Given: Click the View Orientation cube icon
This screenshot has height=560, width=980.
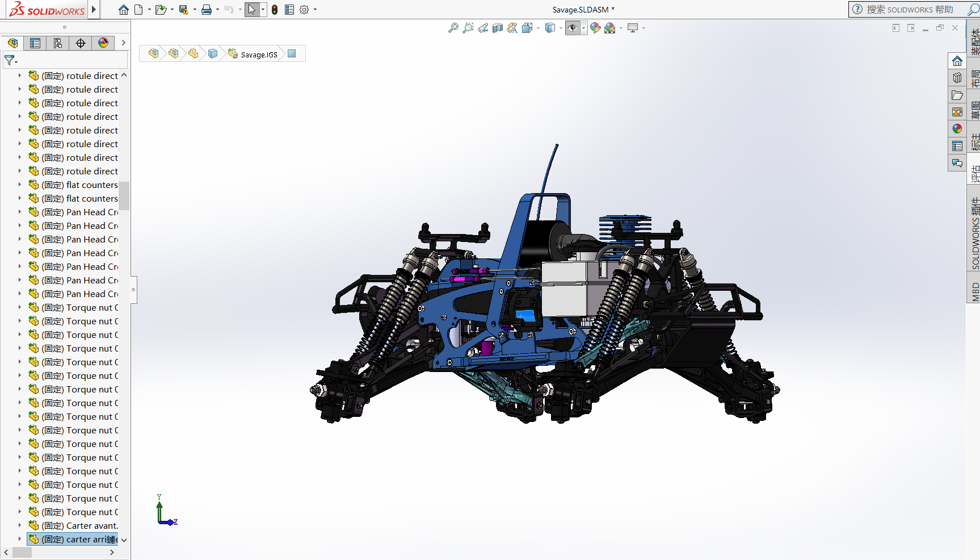Looking at the screenshot, I should coord(527,28).
